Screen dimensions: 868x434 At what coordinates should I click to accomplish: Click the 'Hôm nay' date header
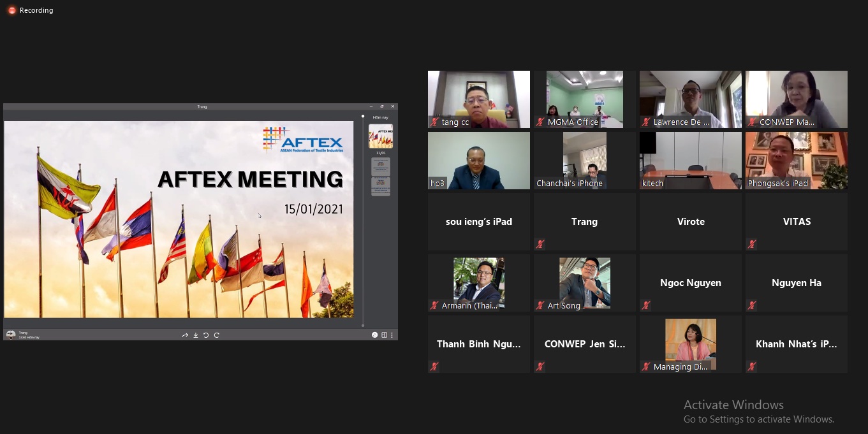click(x=381, y=117)
